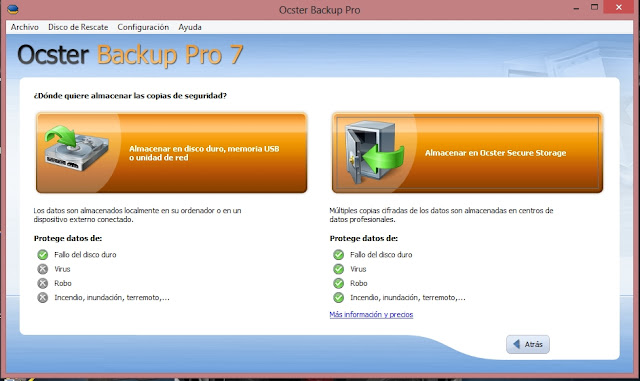Click grey cross beside left Incendio, inundación
The width and height of the screenshot is (640, 381).
(42, 298)
